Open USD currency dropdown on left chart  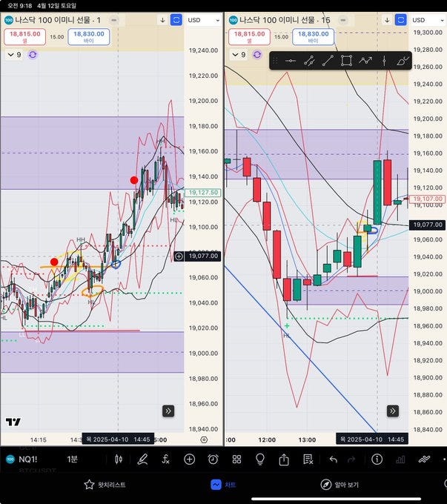pos(204,20)
